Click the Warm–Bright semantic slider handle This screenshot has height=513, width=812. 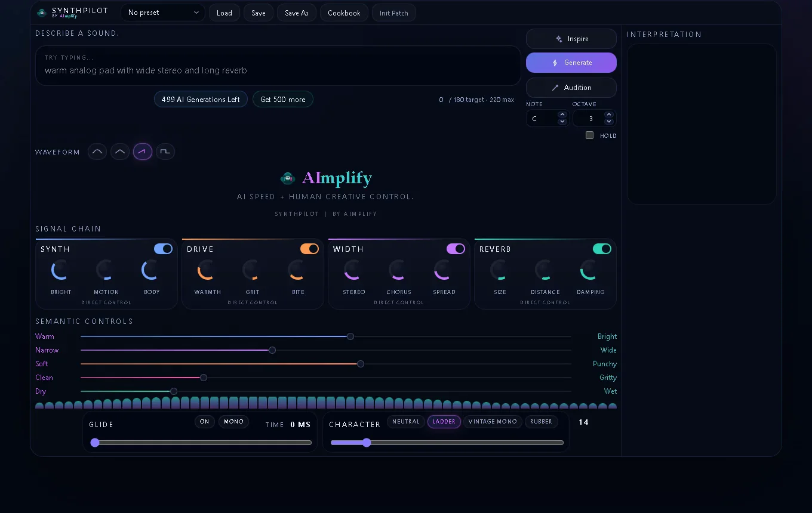tap(350, 336)
